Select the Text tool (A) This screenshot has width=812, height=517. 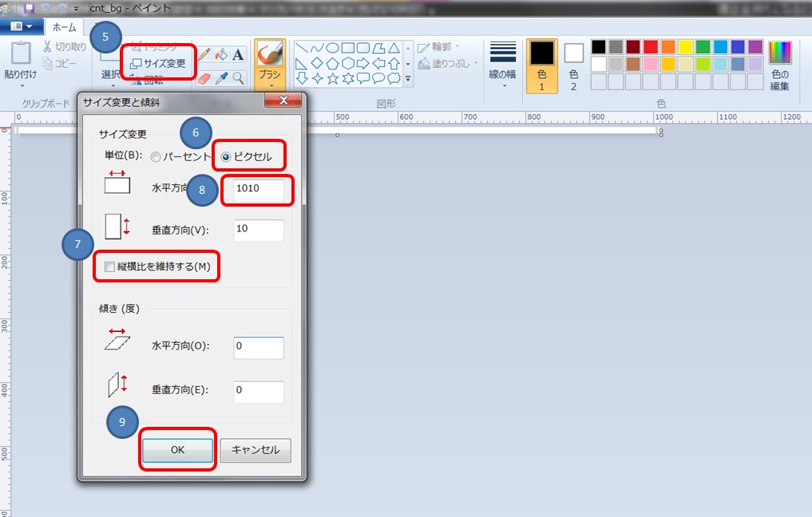coord(238,55)
